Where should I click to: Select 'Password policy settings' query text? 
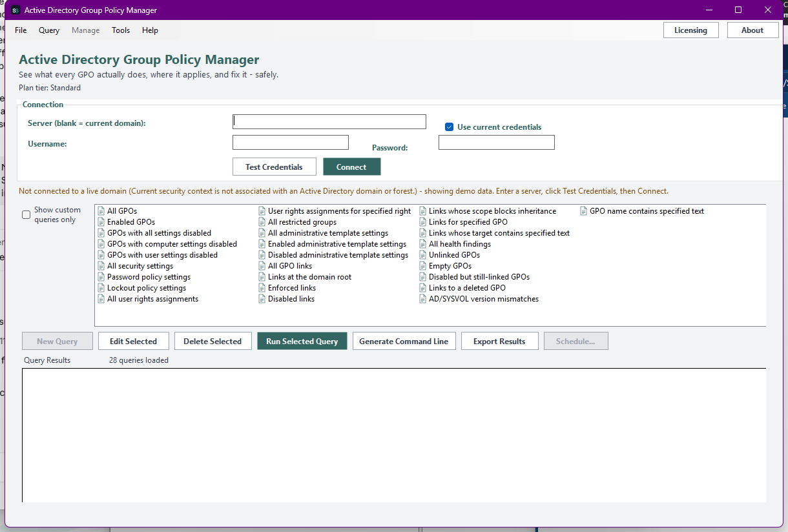(x=149, y=277)
